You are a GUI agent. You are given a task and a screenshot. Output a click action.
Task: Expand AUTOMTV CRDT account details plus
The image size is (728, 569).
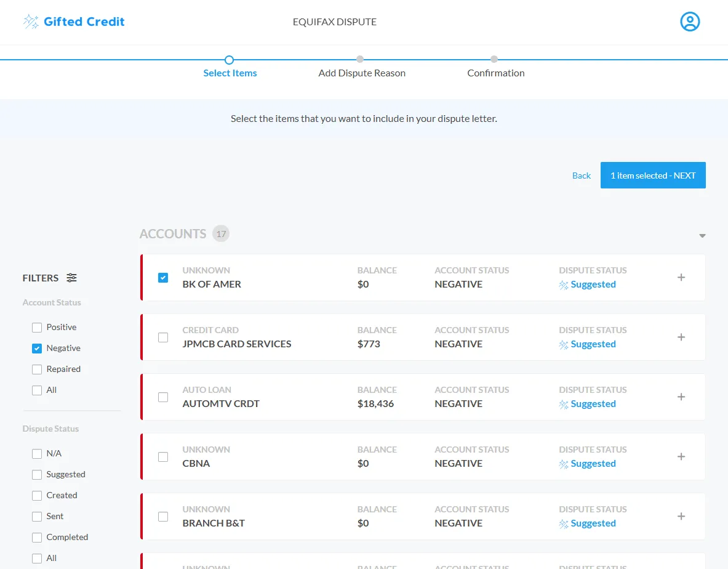pos(681,397)
